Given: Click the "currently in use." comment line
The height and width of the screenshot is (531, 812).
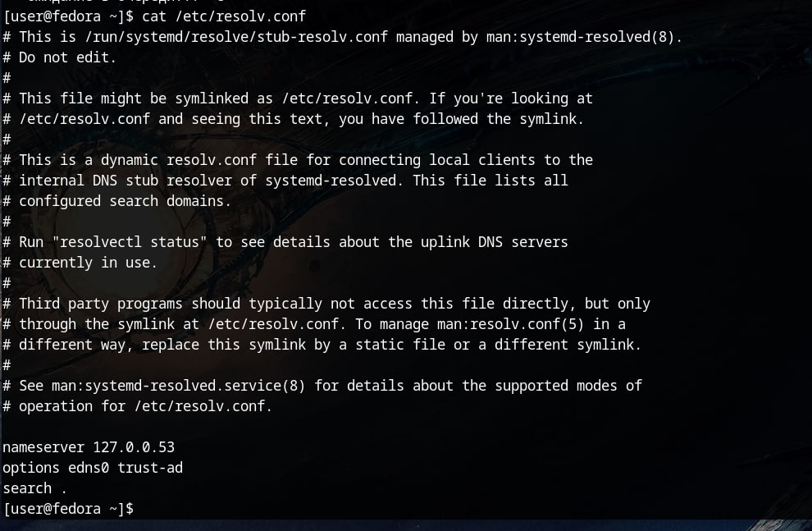Looking at the screenshot, I should (88, 263).
